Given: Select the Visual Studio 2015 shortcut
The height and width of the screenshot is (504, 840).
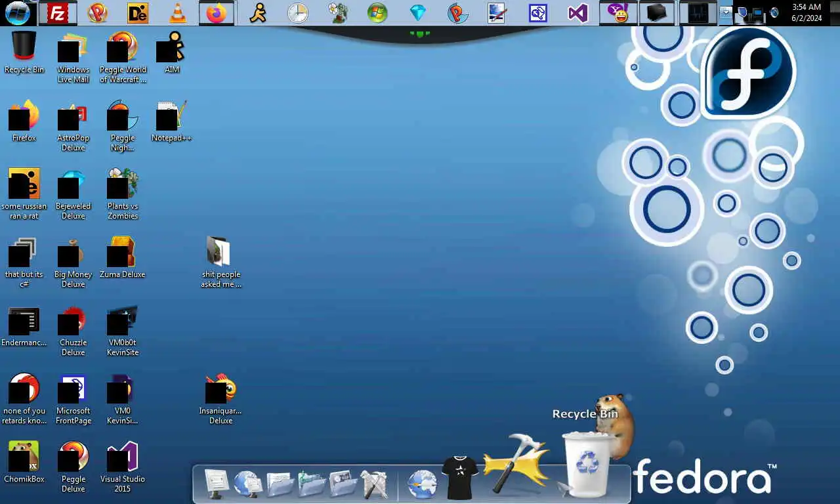Looking at the screenshot, I should point(123,467).
